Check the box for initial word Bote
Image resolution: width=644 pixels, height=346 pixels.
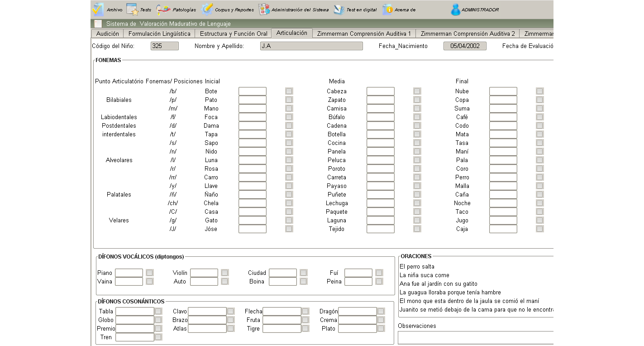click(x=289, y=91)
